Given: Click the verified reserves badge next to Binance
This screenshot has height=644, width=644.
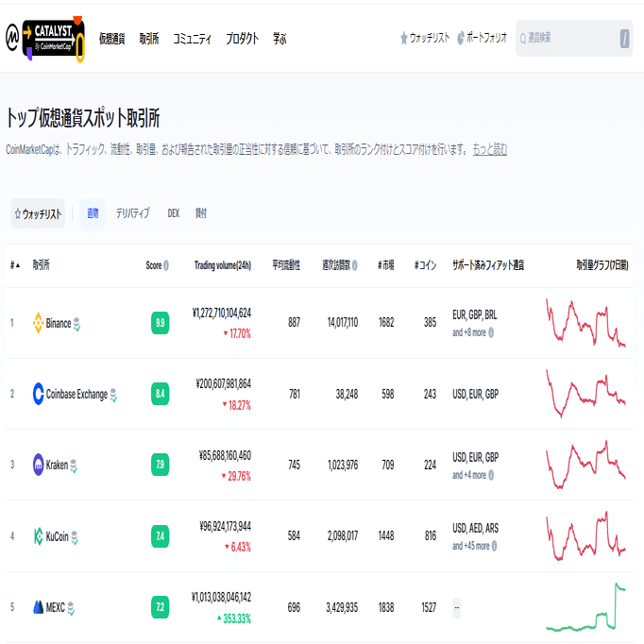Looking at the screenshot, I should pyautogui.click(x=76, y=324).
